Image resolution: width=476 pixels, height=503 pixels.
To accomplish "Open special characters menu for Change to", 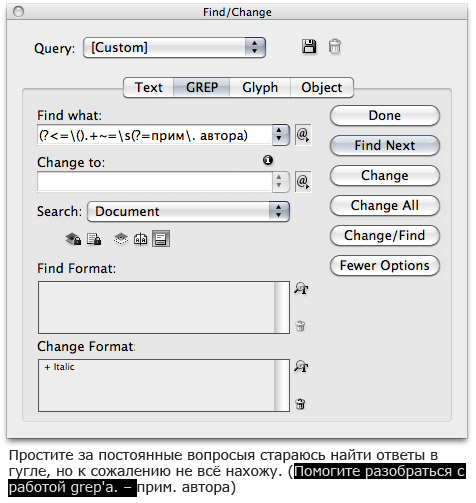I will point(303,182).
